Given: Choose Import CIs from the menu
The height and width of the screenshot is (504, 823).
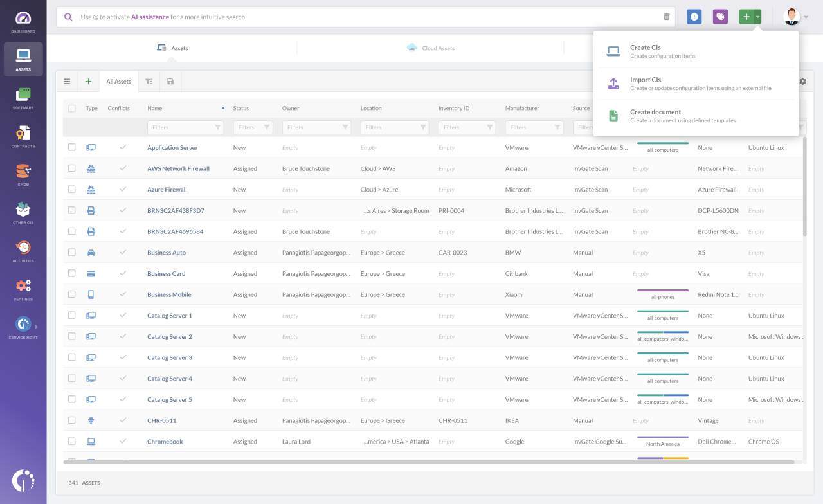Looking at the screenshot, I should point(646,80).
